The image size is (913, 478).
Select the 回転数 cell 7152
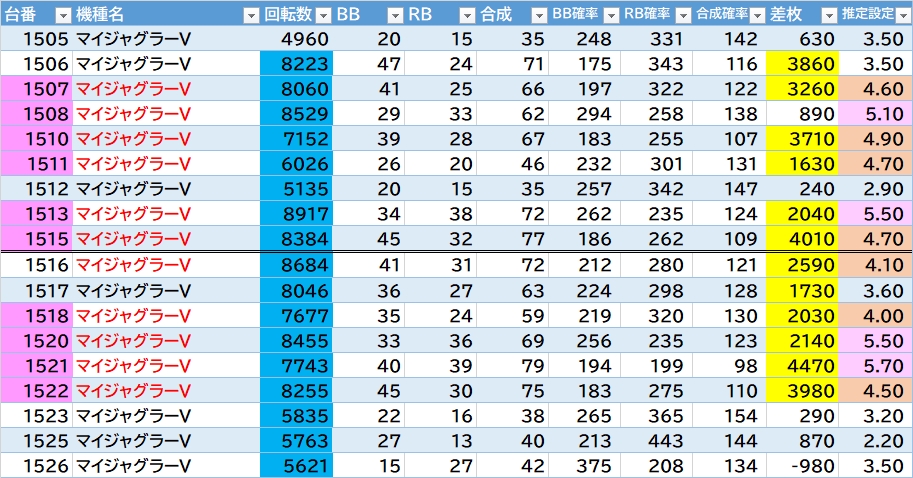296,139
